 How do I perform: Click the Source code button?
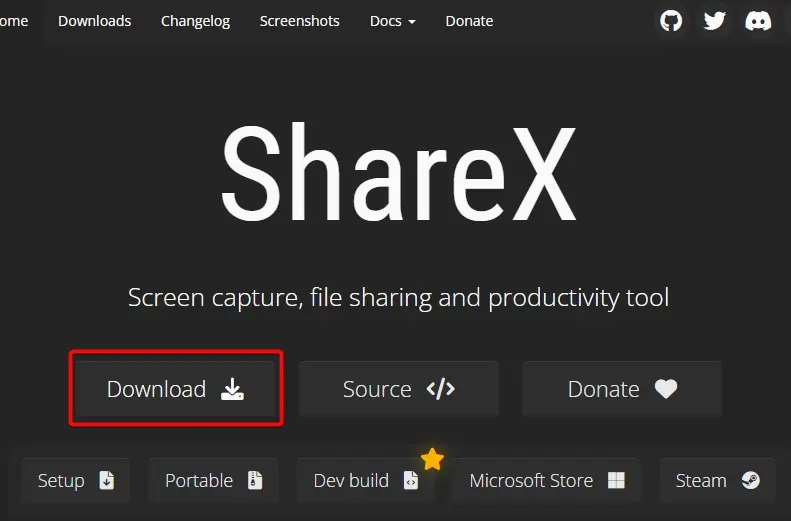399,389
